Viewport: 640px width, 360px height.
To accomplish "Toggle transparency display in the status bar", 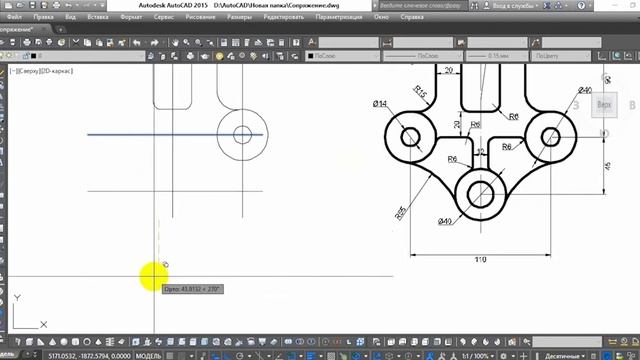I will coord(331,356).
